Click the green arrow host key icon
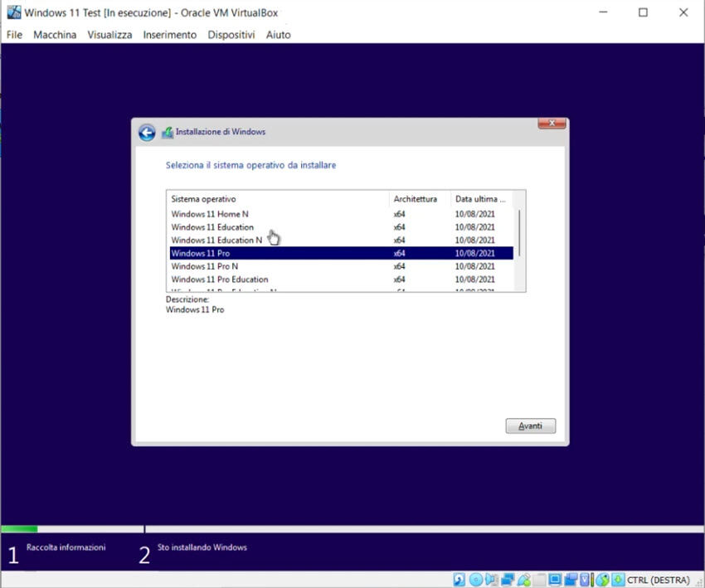Viewport: 705px width, 588px height. (x=618, y=580)
